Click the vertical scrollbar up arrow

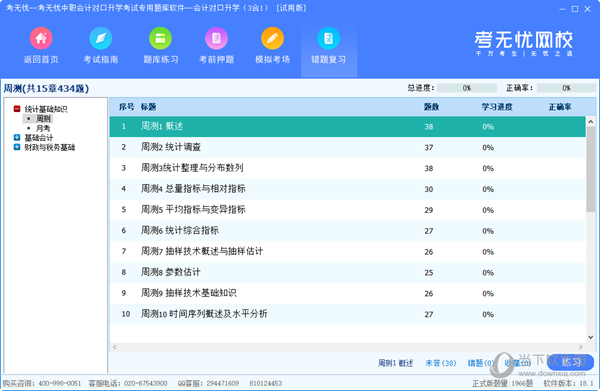coord(590,122)
